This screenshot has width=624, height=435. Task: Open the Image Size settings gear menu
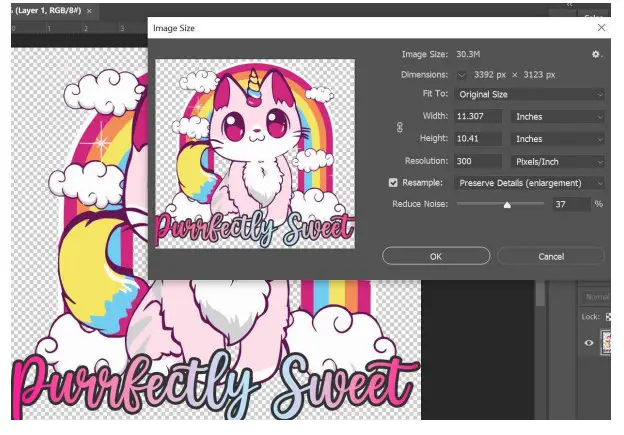pyautogui.click(x=596, y=54)
